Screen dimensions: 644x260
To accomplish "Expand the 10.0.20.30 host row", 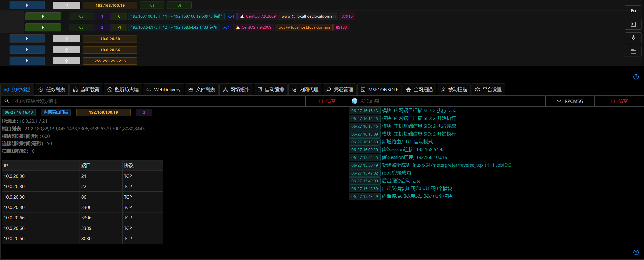I will (x=27, y=39).
